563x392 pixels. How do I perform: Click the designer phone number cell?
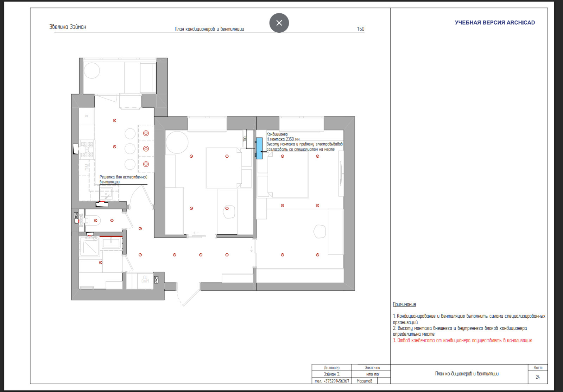tap(332, 381)
